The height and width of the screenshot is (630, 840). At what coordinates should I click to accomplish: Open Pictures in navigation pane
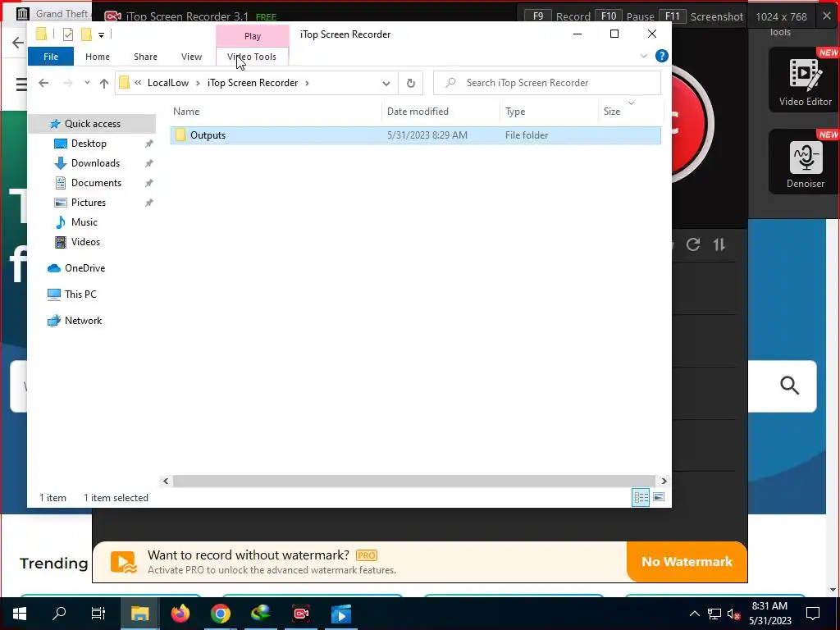coord(89,203)
